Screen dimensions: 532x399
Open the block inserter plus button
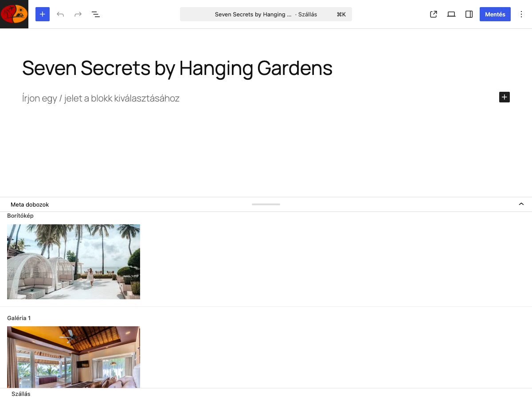click(43, 14)
